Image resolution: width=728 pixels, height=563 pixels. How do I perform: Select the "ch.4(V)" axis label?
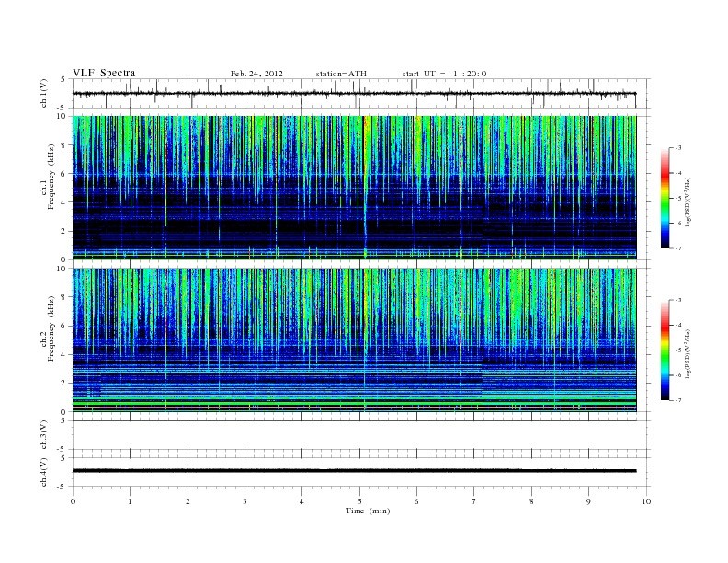point(44,472)
